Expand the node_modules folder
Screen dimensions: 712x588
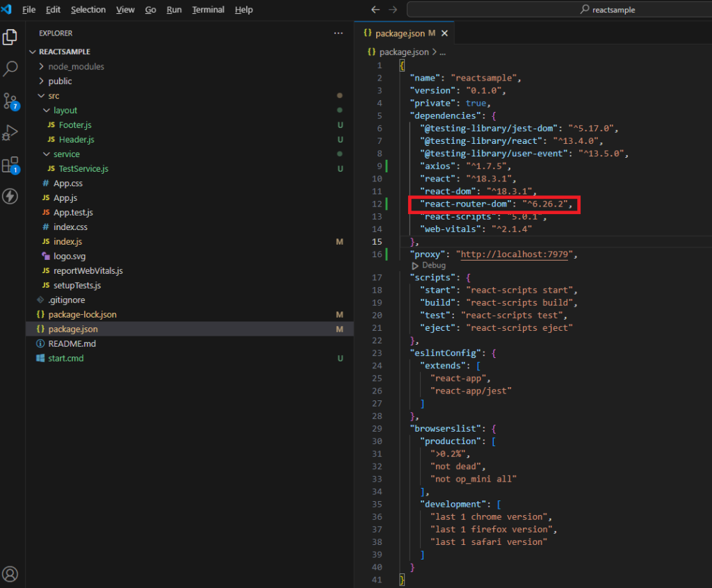pyautogui.click(x=76, y=67)
